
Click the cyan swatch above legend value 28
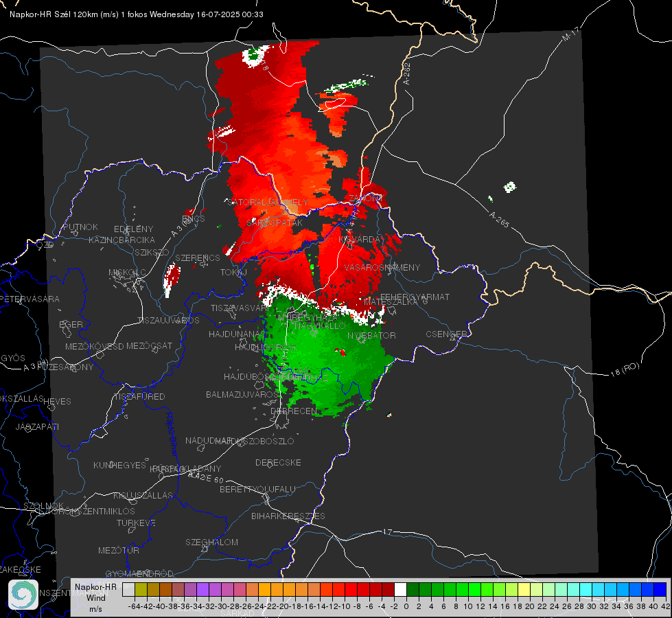click(x=586, y=590)
